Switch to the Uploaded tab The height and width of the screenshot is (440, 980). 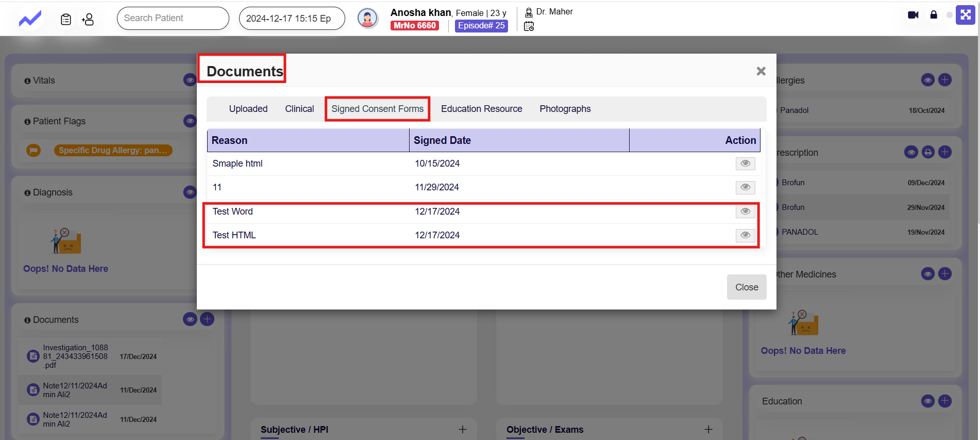[x=248, y=109]
